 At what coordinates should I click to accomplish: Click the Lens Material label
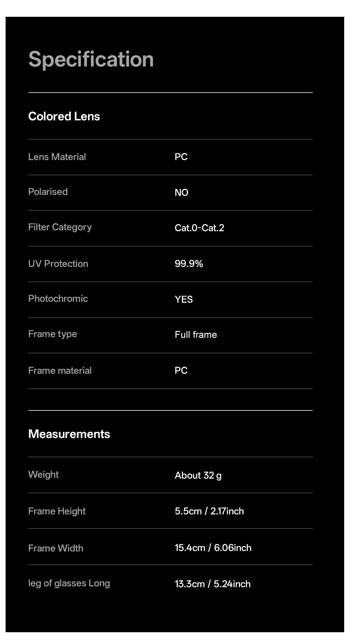point(57,157)
